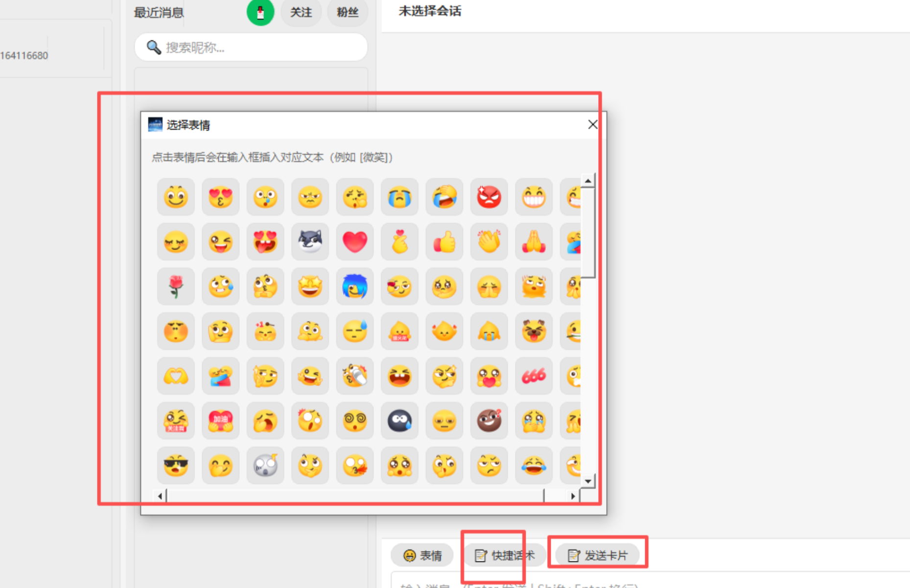
Task: Select the red heart emoji
Action: coord(354,242)
